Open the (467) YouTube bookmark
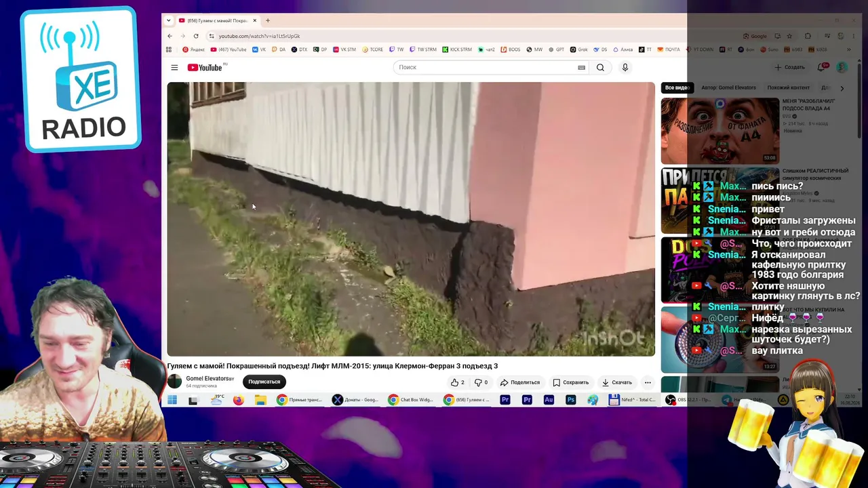 click(229, 49)
